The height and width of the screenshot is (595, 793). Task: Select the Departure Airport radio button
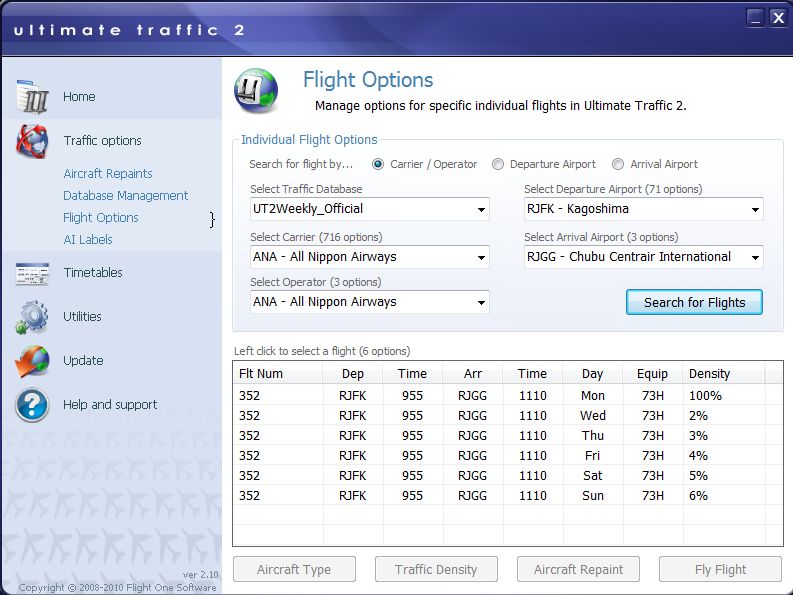pyautogui.click(x=498, y=164)
